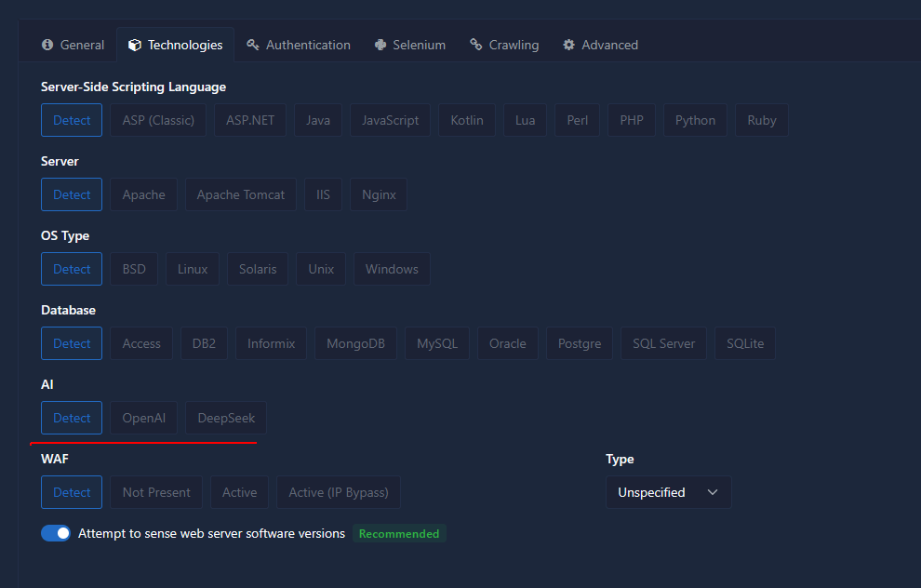Image resolution: width=921 pixels, height=588 pixels.
Task: Open the Advanced tab
Action: pos(600,45)
